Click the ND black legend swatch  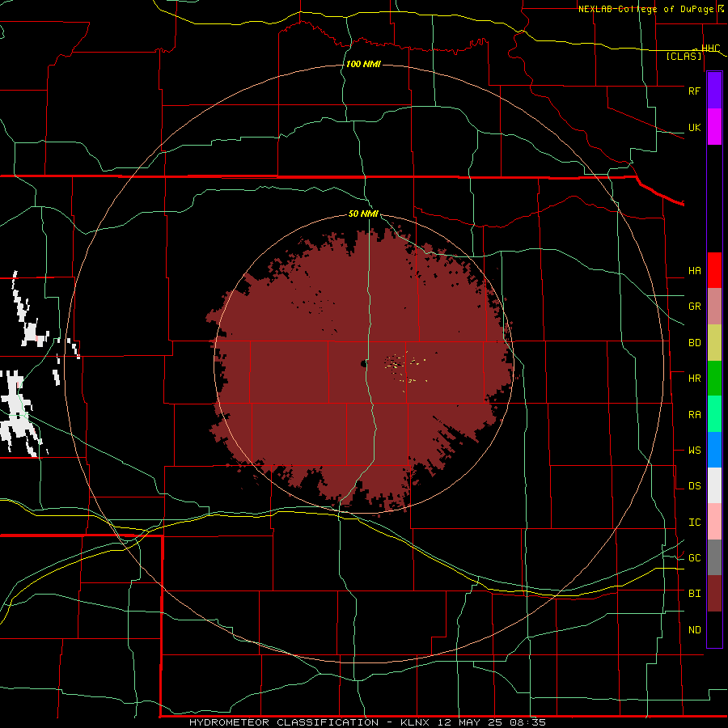coord(714,629)
